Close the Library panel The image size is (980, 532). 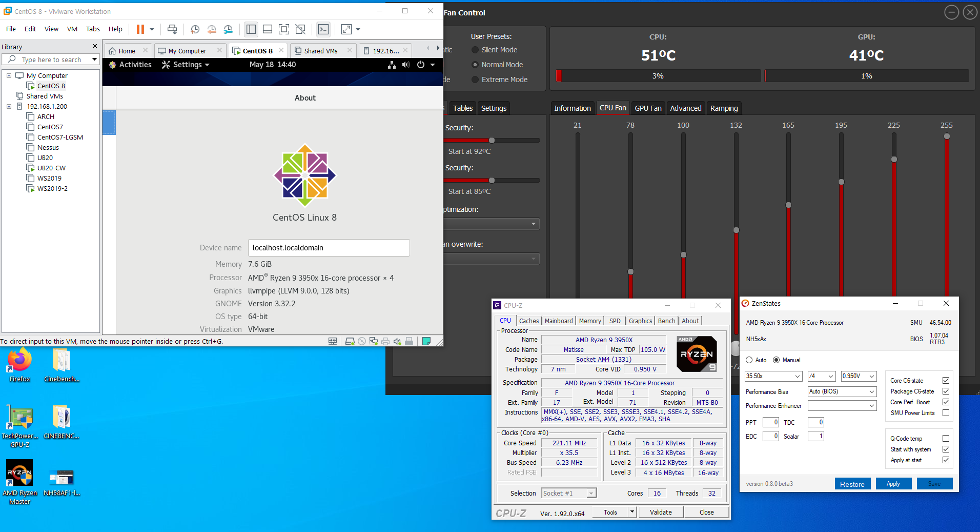click(95, 46)
